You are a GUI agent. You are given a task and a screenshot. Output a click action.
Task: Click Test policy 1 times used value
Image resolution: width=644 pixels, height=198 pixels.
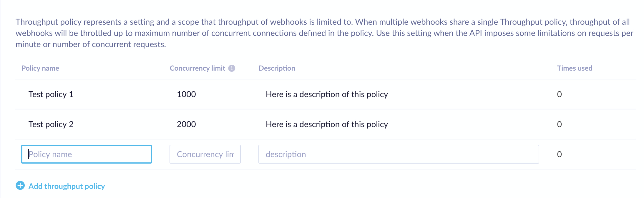point(559,94)
